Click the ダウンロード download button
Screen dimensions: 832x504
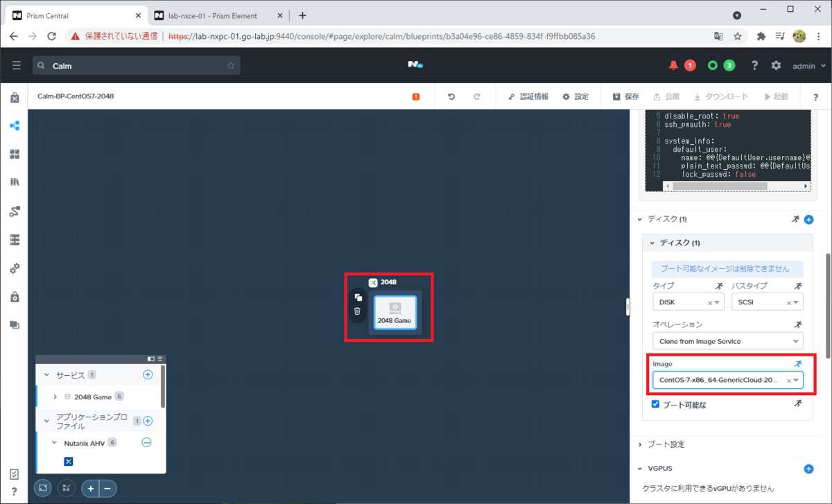click(721, 97)
